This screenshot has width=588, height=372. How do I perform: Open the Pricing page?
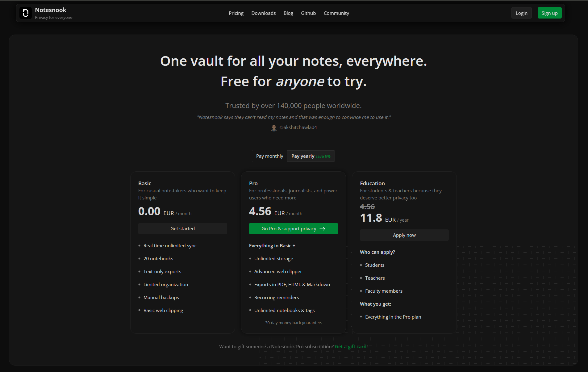click(x=236, y=13)
